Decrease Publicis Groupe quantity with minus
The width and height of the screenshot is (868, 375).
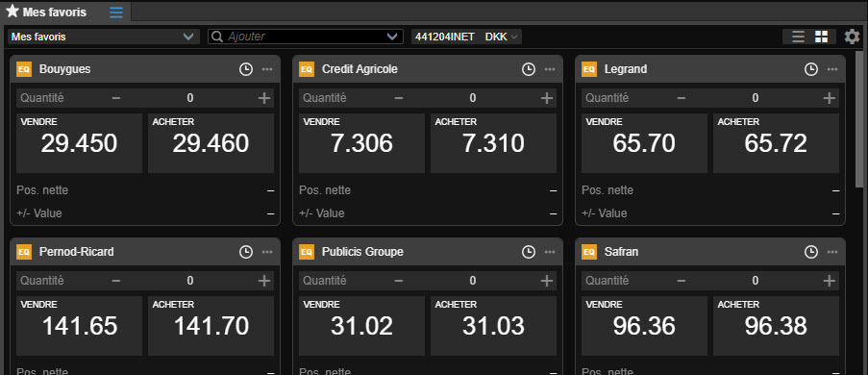click(399, 281)
